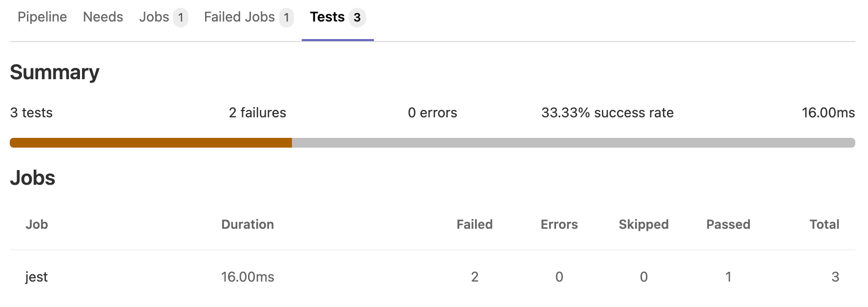The height and width of the screenshot is (307, 868).
Task: Click the 33.33% success rate text
Action: (x=607, y=112)
